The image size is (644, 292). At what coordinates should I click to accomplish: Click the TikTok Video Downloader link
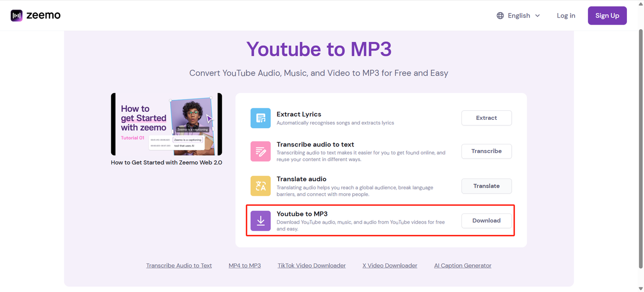click(x=311, y=265)
